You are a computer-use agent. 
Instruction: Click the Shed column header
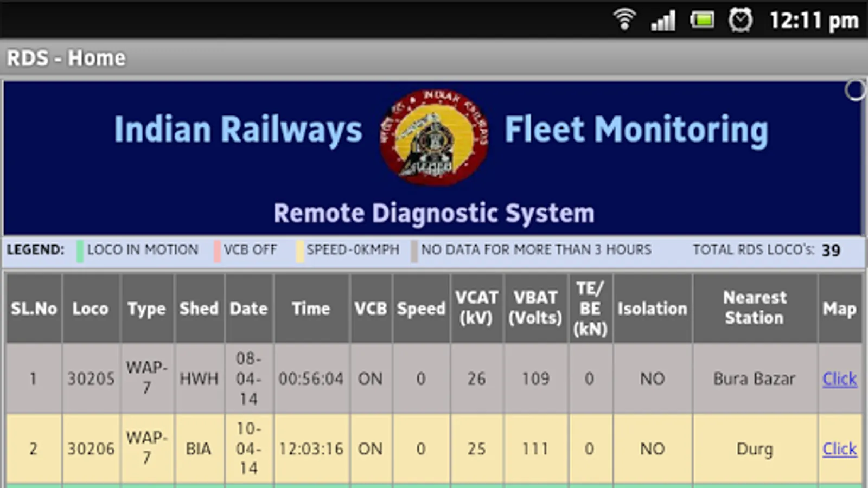tap(199, 309)
